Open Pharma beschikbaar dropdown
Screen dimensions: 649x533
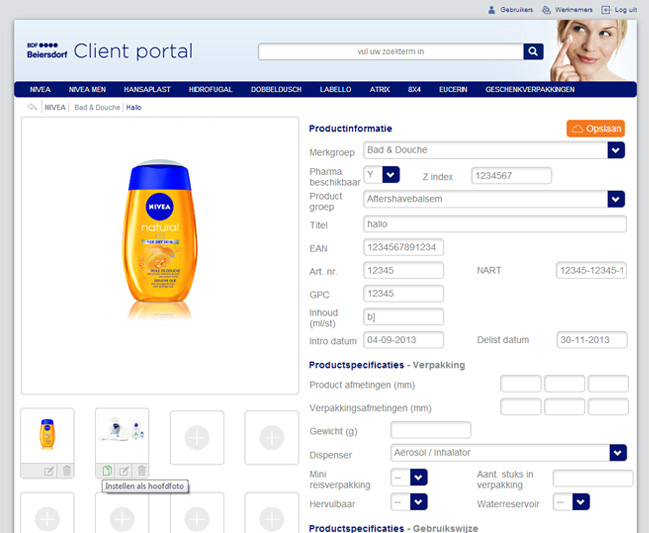tap(391, 175)
